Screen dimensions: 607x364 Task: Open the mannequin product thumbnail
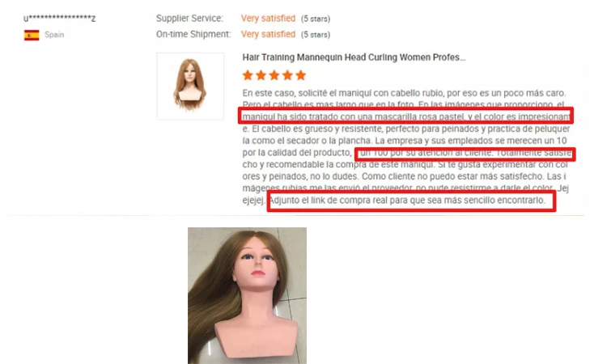pyautogui.click(x=190, y=86)
